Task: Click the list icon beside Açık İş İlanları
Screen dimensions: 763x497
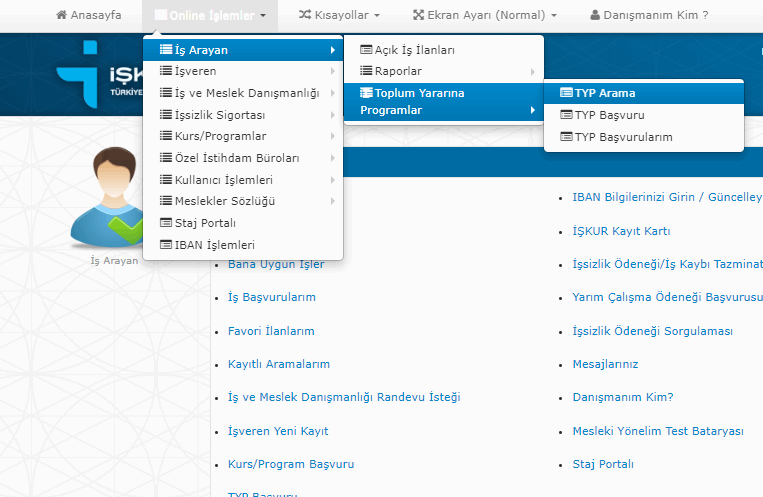Action: (x=366, y=50)
